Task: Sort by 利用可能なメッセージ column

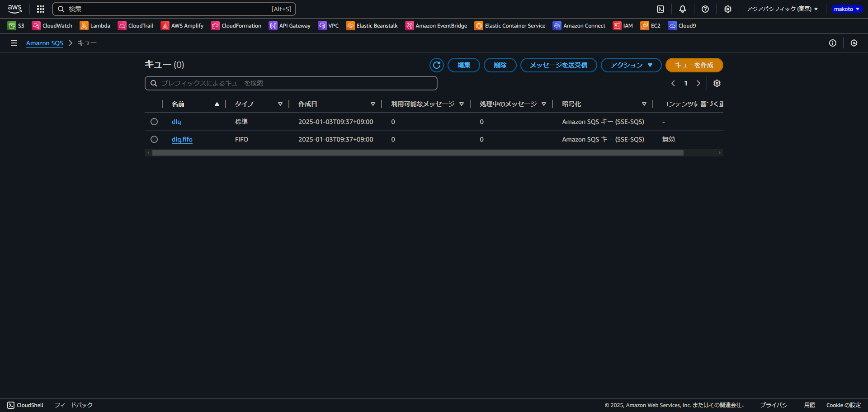Action: coord(428,104)
